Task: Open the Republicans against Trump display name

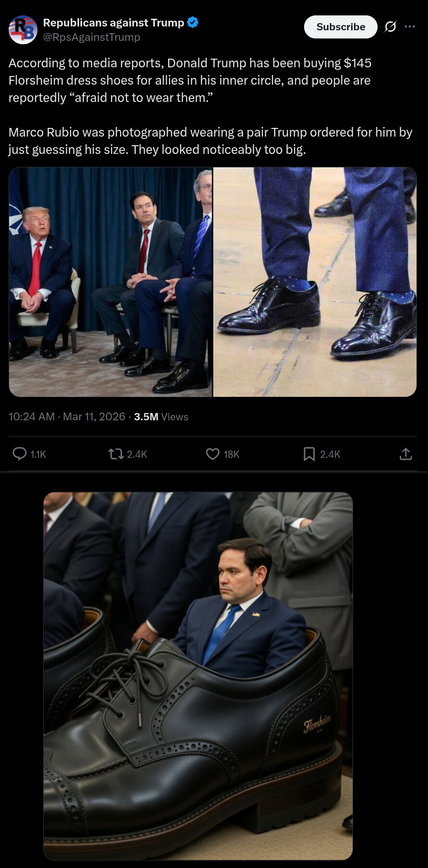Action: 114,23
